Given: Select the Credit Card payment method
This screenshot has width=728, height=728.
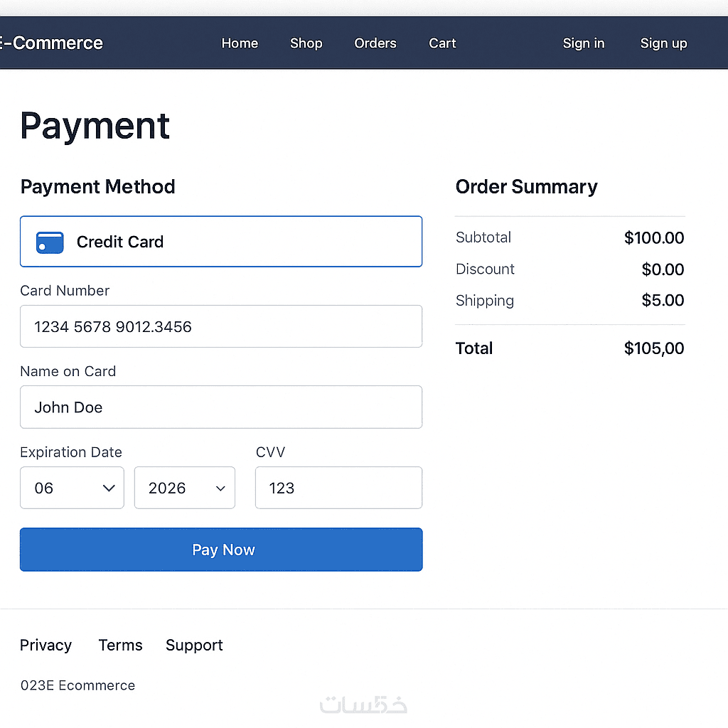Looking at the screenshot, I should [220, 242].
